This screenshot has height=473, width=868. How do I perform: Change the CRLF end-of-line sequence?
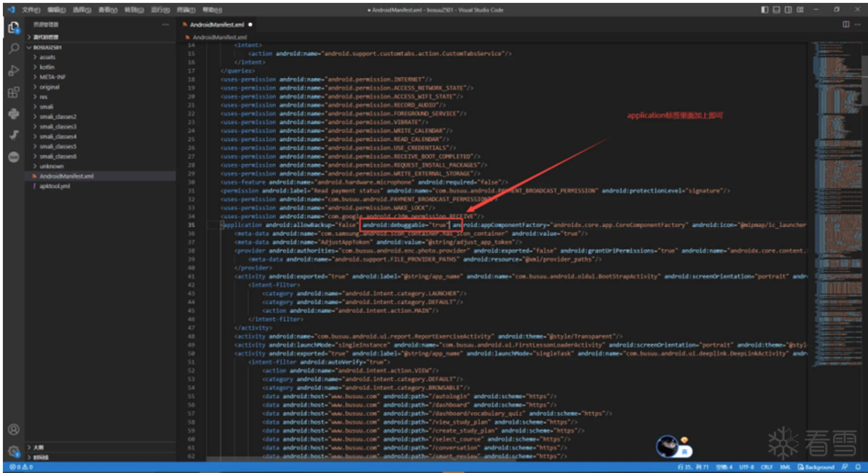coord(767,467)
